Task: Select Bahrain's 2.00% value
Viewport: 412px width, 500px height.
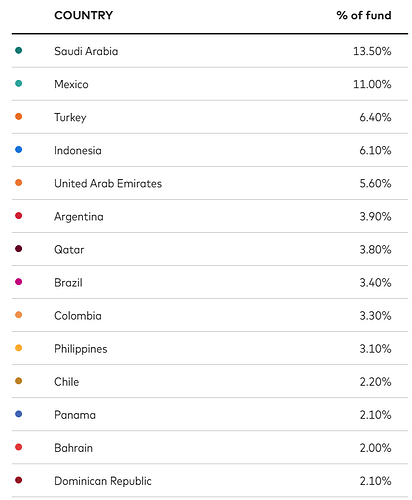Action: click(x=375, y=448)
